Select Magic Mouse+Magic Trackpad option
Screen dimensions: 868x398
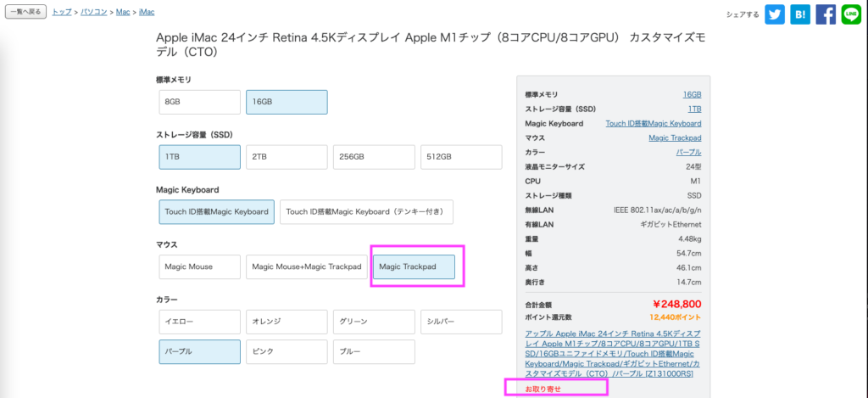[x=307, y=266]
